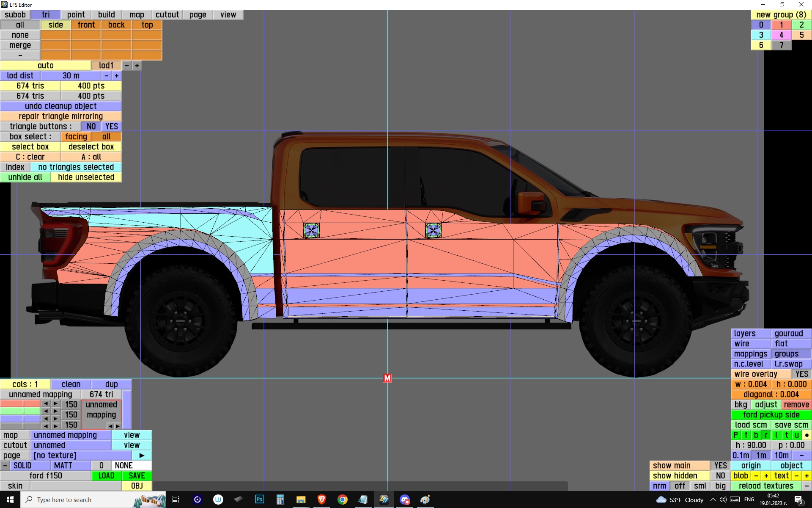This screenshot has height=508, width=812.
Task: Increase lod dist with plus button
Action: [x=117, y=76]
